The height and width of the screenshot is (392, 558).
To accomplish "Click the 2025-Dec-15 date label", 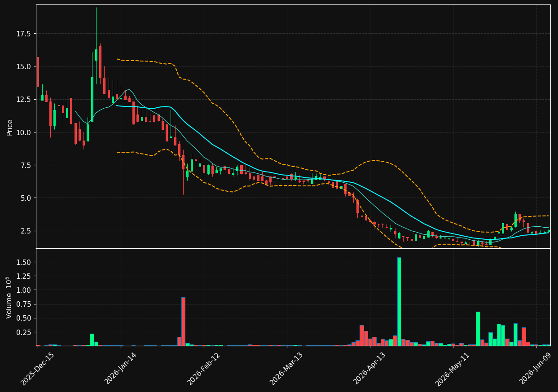I will (x=37, y=368).
